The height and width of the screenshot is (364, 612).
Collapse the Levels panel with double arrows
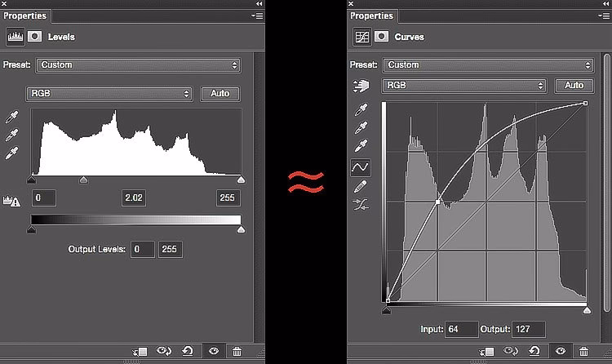(x=259, y=3)
